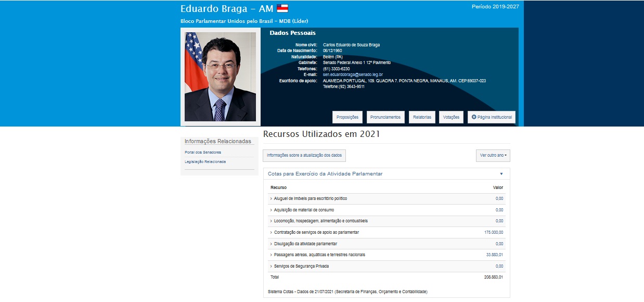Expand Aluguel de imóveis para escritório político

310,199
